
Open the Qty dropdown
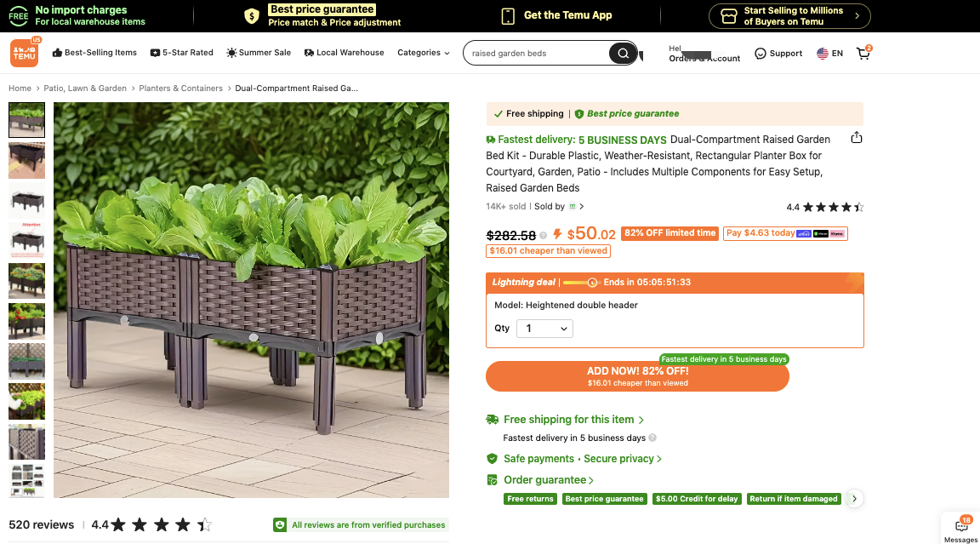(544, 329)
